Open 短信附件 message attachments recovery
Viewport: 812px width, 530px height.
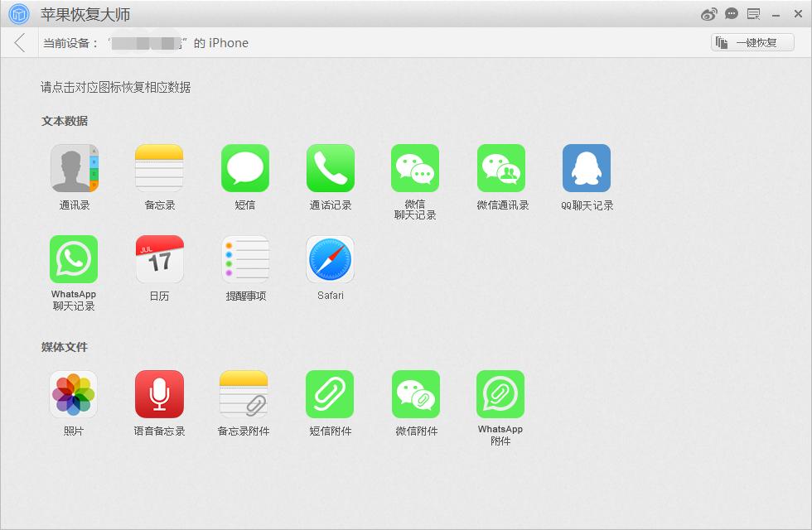point(330,394)
